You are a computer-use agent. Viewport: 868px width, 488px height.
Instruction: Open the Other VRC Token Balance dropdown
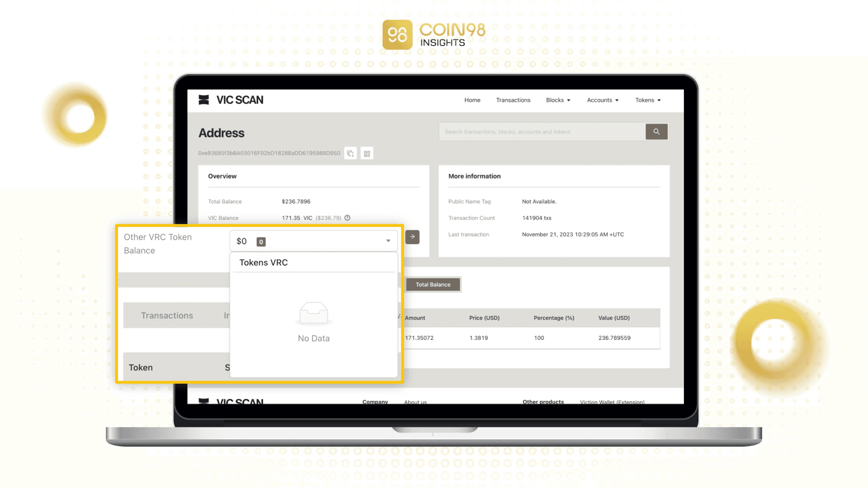click(x=314, y=241)
